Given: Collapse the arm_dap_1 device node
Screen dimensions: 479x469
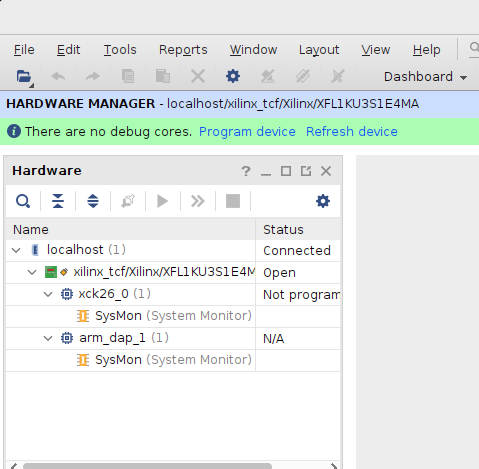Looking at the screenshot, I should pyautogui.click(x=48, y=338).
